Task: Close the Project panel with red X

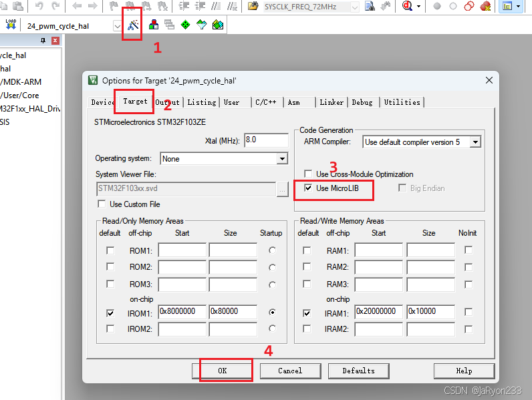Action: 55,41
